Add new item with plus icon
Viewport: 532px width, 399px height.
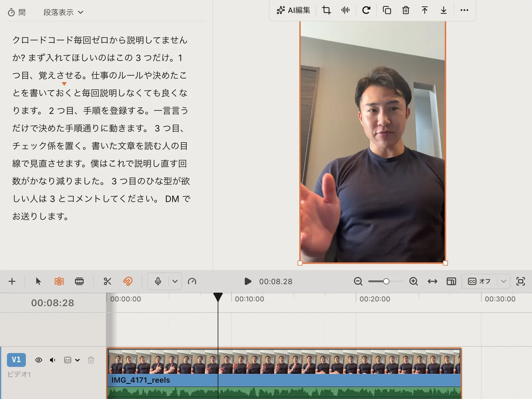click(x=12, y=281)
